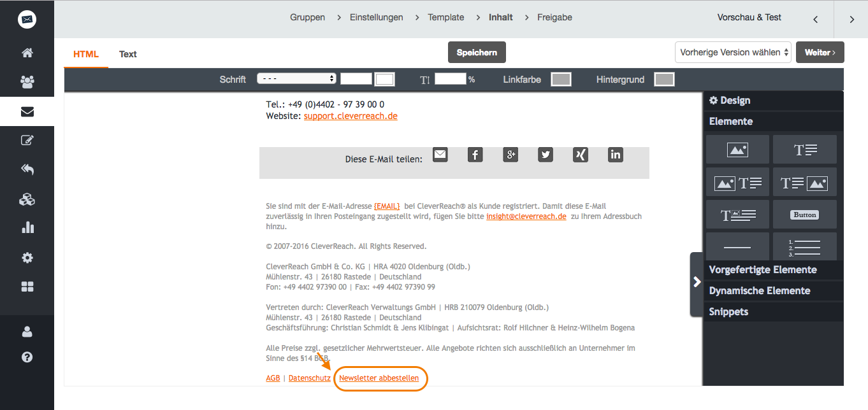The height and width of the screenshot is (410, 868).
Task: Open the Hintergrund color swatch
Action: pos(665,80)
